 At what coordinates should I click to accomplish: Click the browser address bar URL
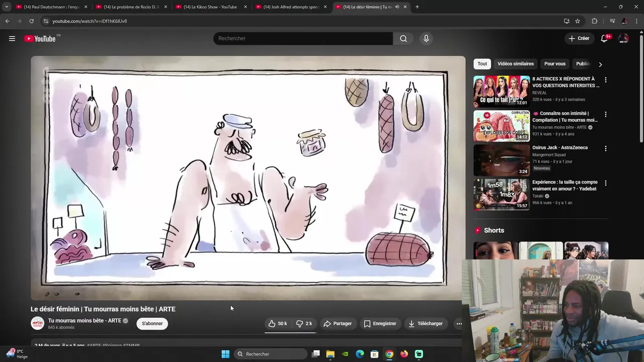pos(90,21)
